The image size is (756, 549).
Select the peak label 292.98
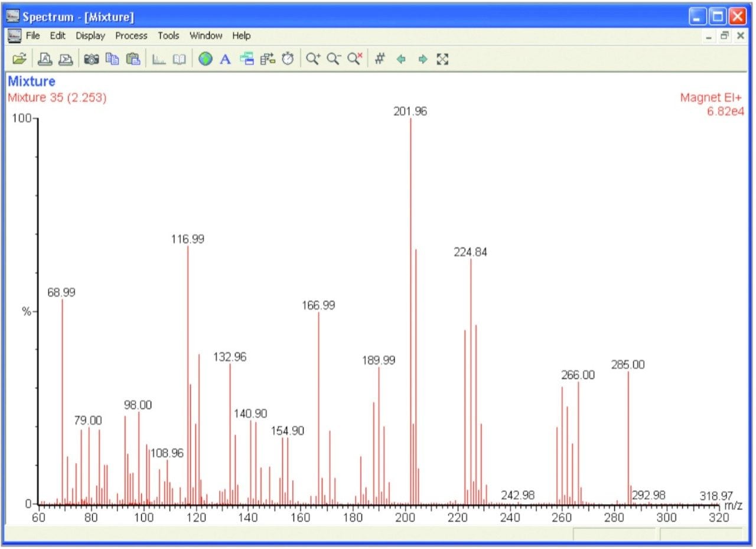pyautogui.click(x=648, y=495)
